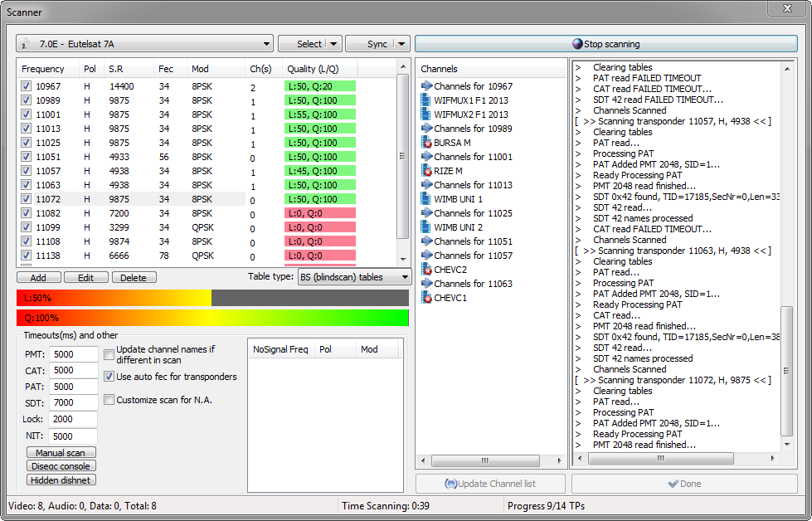The width and height of the screenshot is (812, 521).
Task: Sort by the Frequency column header
Action: pyautogui.click(x=47, y=69)
